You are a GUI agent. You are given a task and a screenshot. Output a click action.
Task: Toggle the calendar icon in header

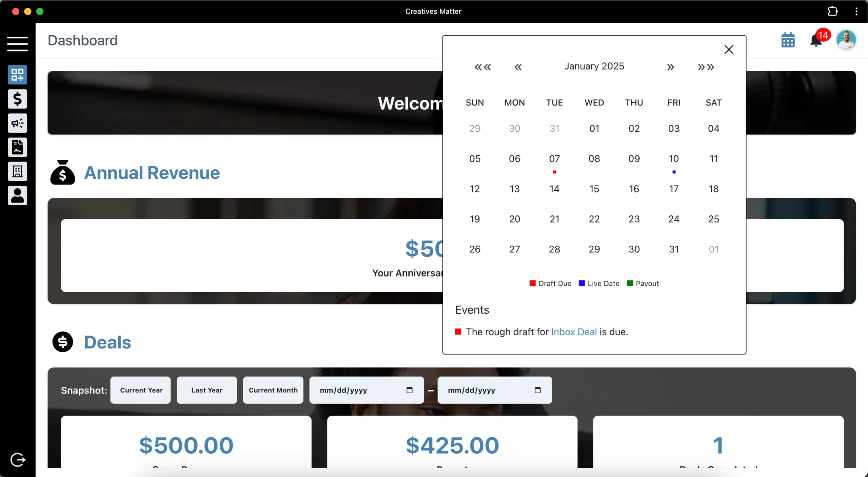[788, 40]
